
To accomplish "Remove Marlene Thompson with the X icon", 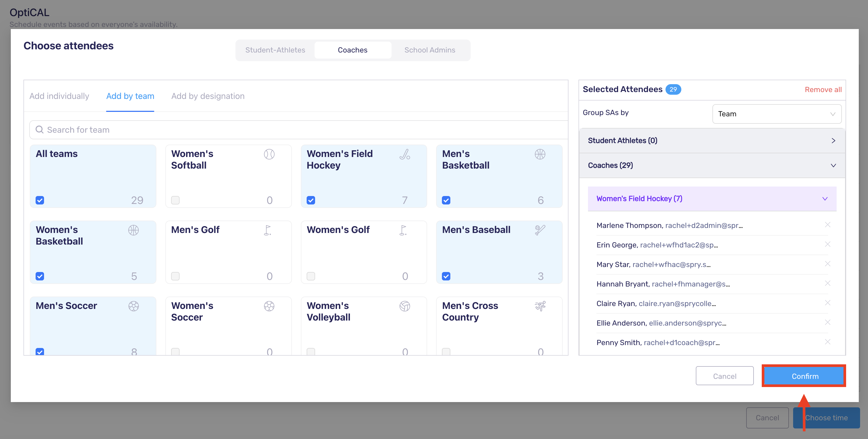I will 827,225.
